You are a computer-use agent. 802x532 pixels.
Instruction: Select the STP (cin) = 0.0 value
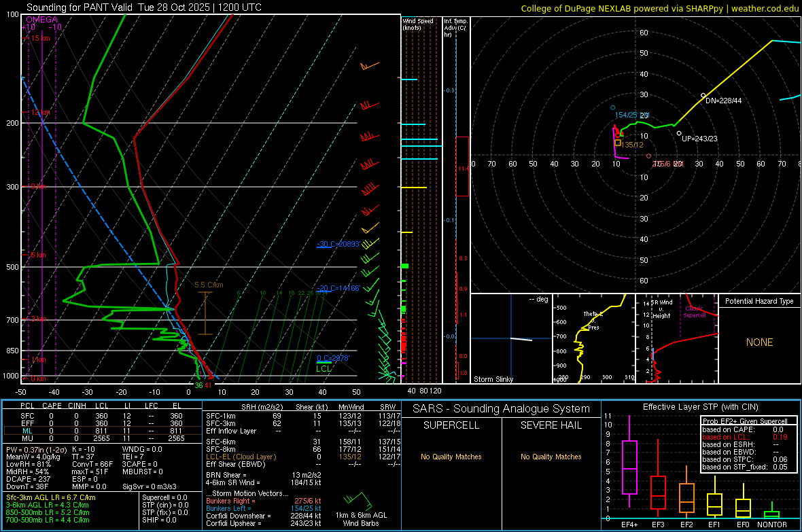click(165, 506)
